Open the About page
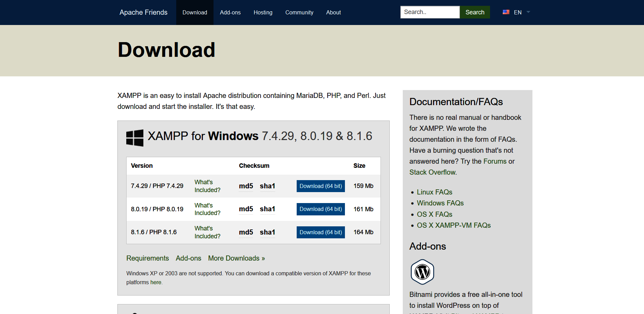The height and width of the screenshot is (314, 644). tap(333, 12)
